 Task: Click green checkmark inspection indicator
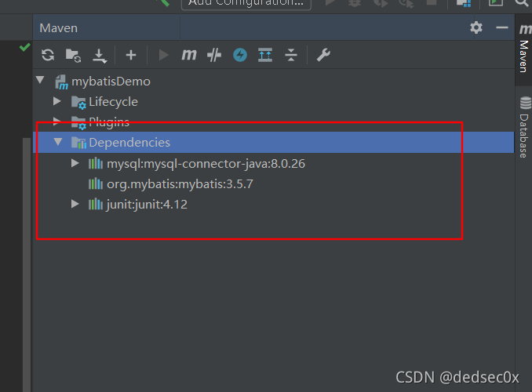[25, 47]
